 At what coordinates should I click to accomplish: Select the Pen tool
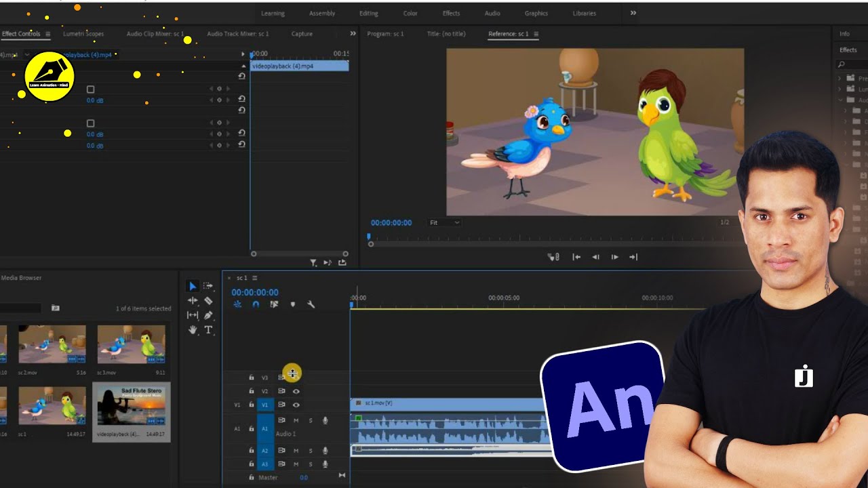[208, 315]
